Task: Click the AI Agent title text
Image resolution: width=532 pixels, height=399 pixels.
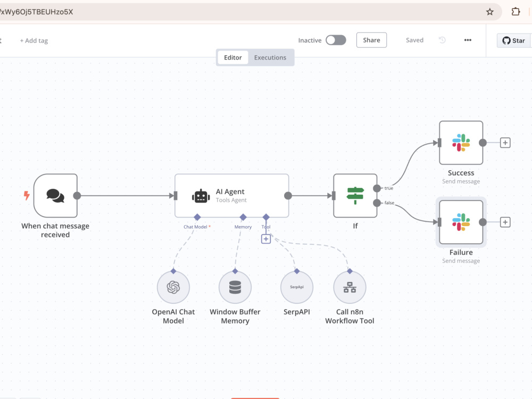Action: point(230,192)
